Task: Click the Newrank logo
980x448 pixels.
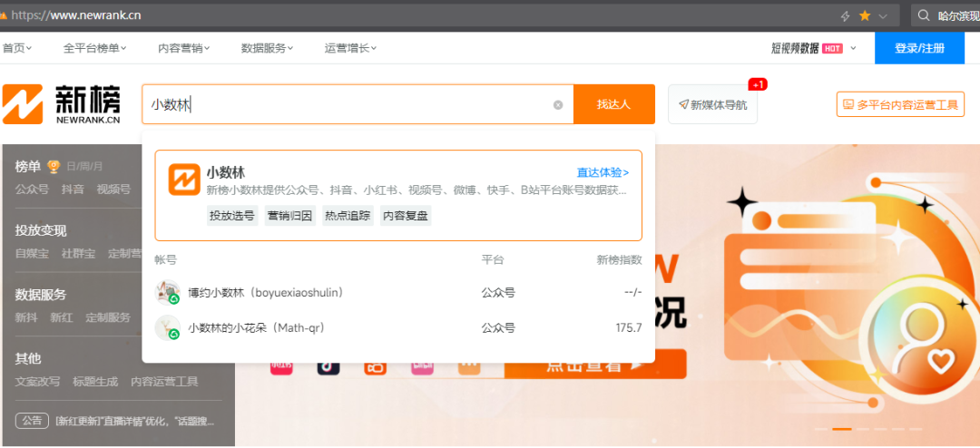Action: point(61,103)
